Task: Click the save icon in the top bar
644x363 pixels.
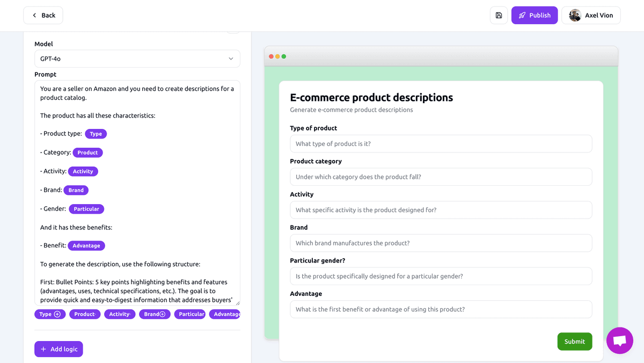Action: pos(499,15)
